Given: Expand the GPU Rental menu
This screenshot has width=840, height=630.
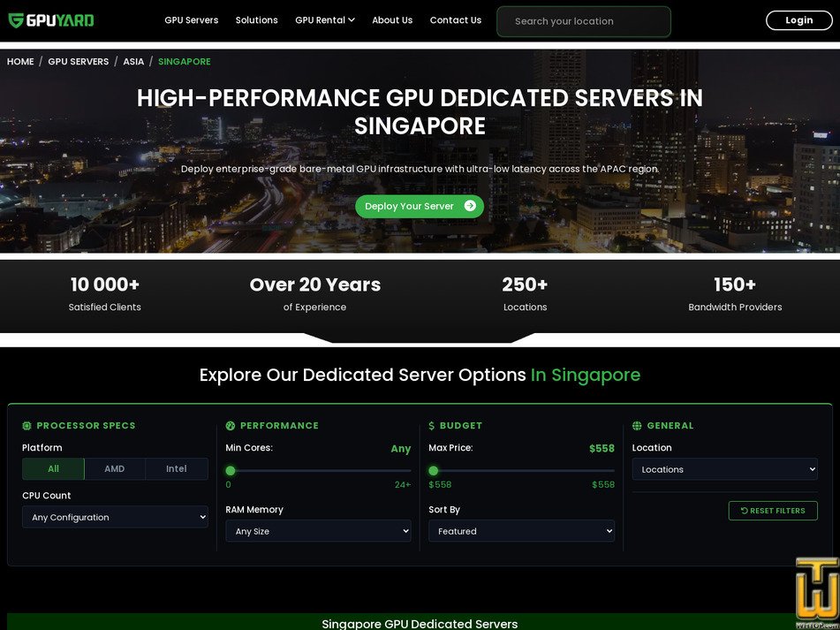Looking at the screenshot, I should [x=325, y=20].
